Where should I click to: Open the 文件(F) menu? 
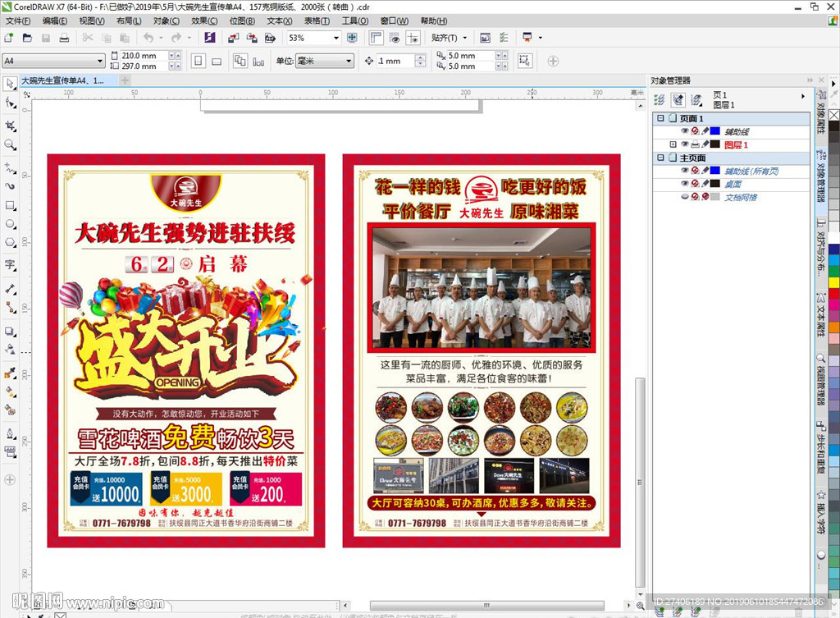[18, 21]
